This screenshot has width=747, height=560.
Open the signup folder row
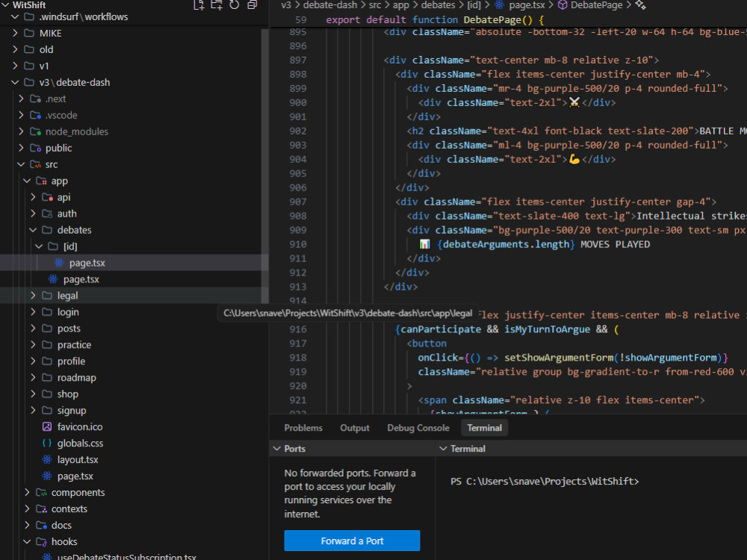(134, 411)
